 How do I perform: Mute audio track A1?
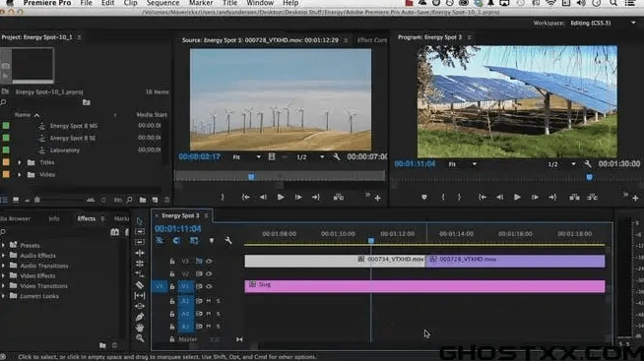point(209,301)
